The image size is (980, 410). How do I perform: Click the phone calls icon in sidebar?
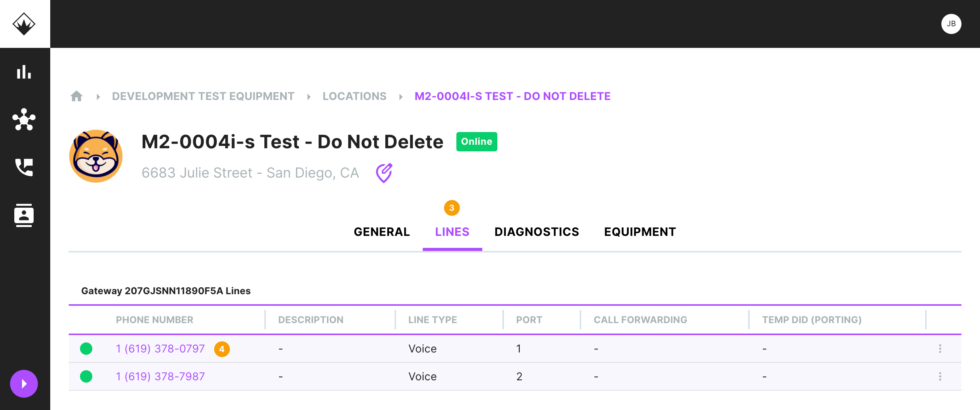tap(24, 167)
